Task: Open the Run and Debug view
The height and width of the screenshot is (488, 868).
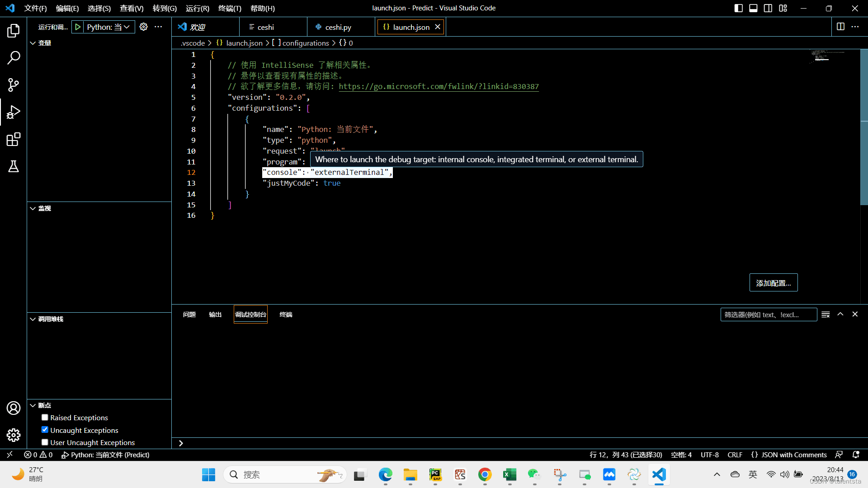Action: 14,112
